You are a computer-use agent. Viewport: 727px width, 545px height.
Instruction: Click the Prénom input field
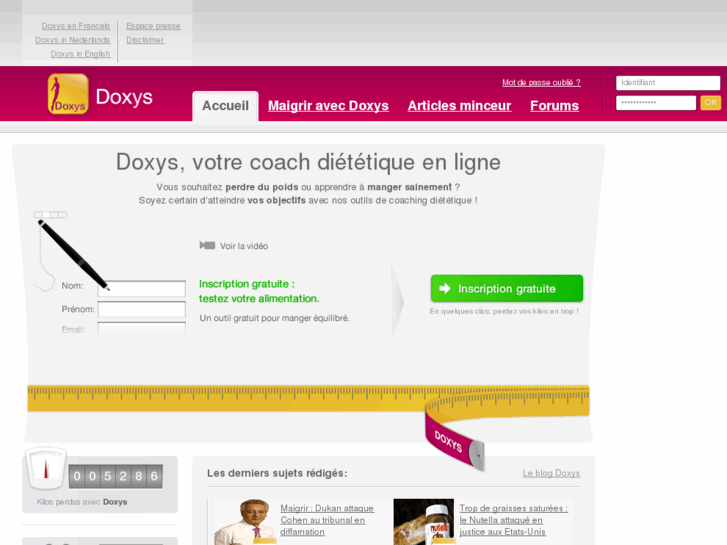coord(142,309)
